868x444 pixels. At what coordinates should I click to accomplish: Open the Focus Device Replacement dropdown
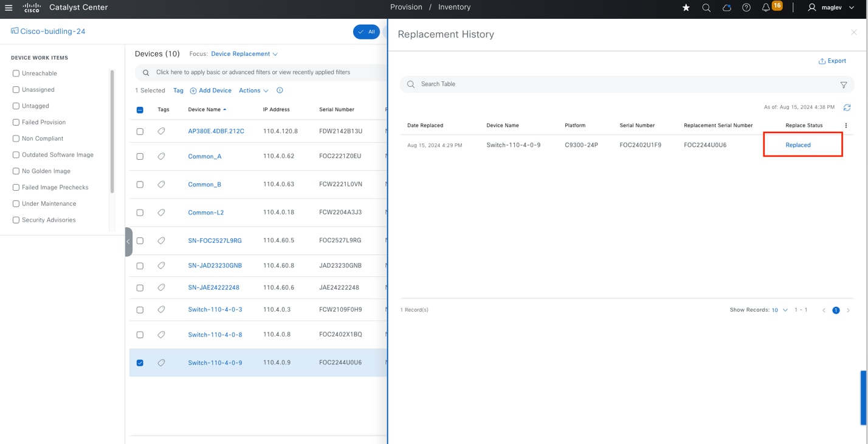click(x=244, y=54)
